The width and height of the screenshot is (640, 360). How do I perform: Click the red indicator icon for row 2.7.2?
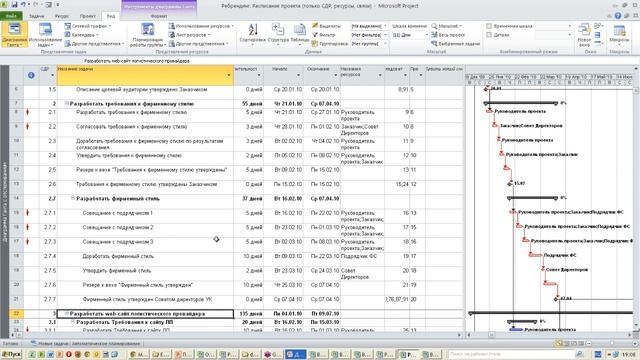coord(27,227)
